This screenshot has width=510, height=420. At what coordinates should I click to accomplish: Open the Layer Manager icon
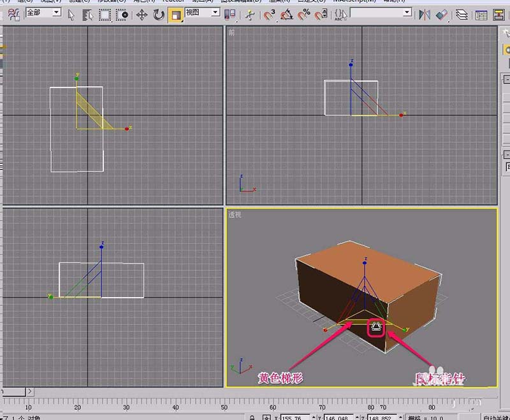pos(462,14)
